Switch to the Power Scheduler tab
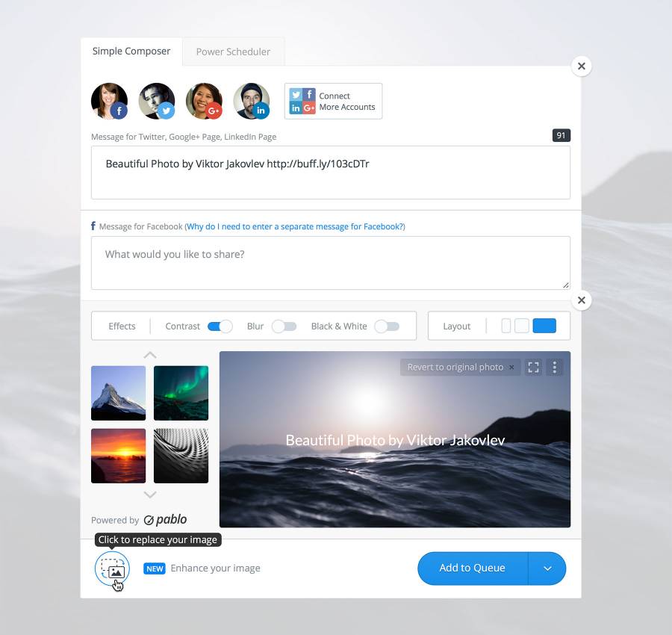 pyautogui.click(x=233, y=52)
